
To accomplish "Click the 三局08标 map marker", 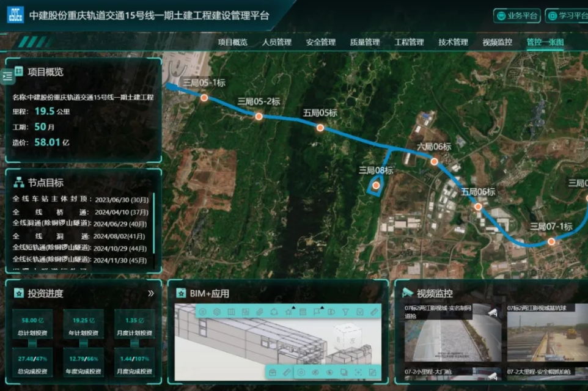I will tap(376, 185).
